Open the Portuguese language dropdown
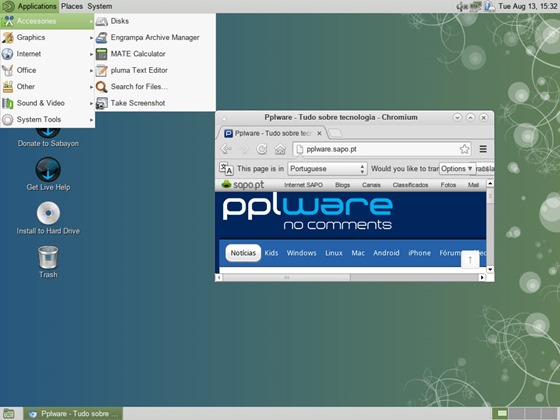560x420 pixels. (327, 169)
